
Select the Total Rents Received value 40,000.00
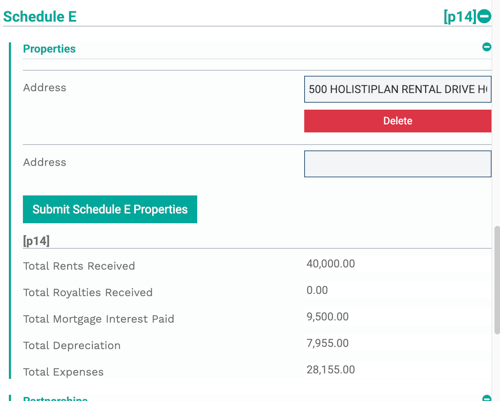331,264
